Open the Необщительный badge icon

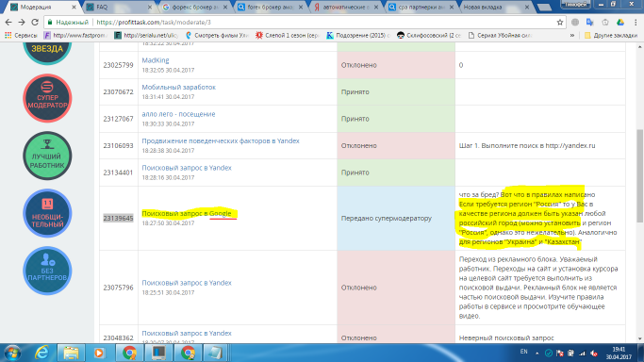coord(47,213)
